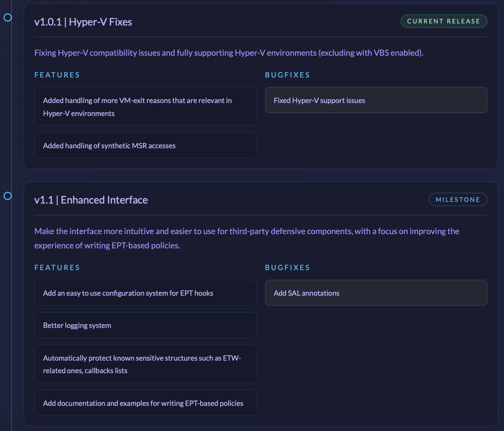Click the Add SAL annotations card
The image size is (504, 431).
coord(376,293)
